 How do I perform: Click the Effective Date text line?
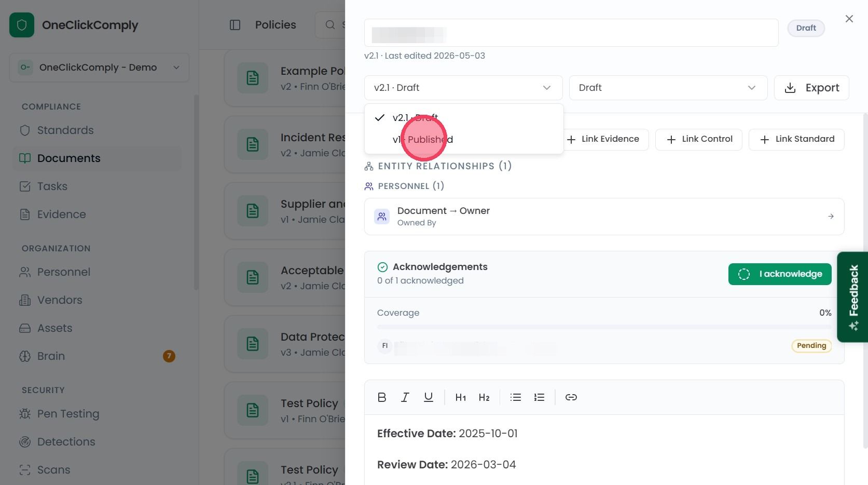coord(447,434)
